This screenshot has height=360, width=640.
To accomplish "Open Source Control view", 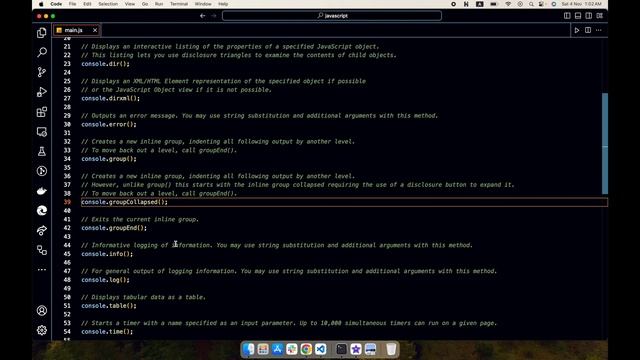I will pyautogui.click(x=42, y=72).
